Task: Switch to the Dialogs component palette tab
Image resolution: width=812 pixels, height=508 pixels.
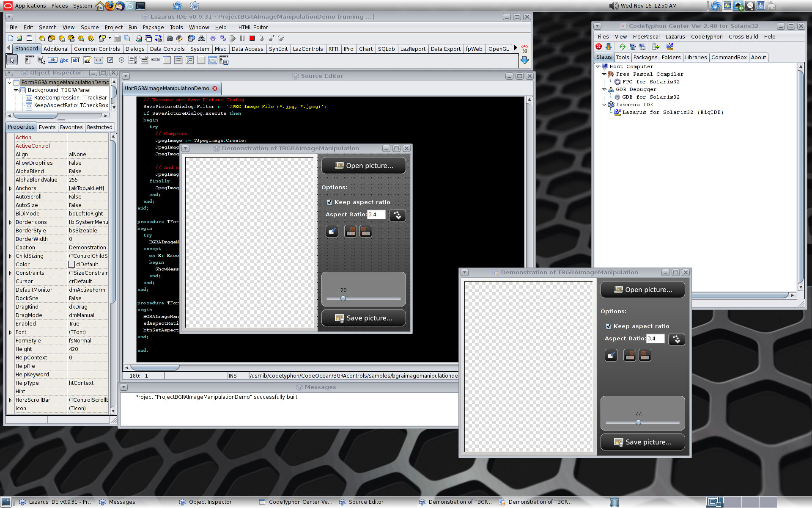Action: (x=135, y=49)
